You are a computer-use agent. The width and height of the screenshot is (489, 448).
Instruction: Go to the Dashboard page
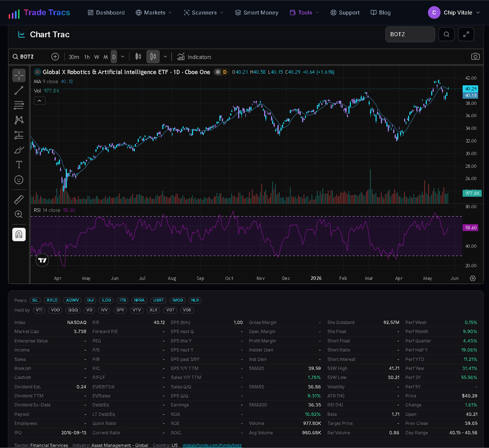click(x=106, y=13)
